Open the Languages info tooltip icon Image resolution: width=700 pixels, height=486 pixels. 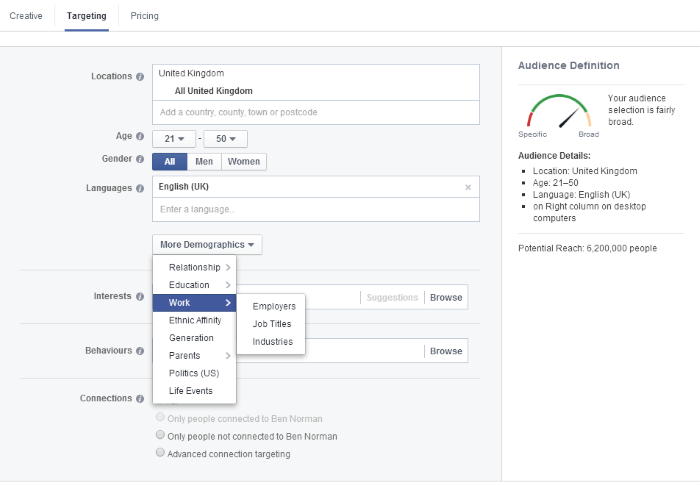point(140,188)
